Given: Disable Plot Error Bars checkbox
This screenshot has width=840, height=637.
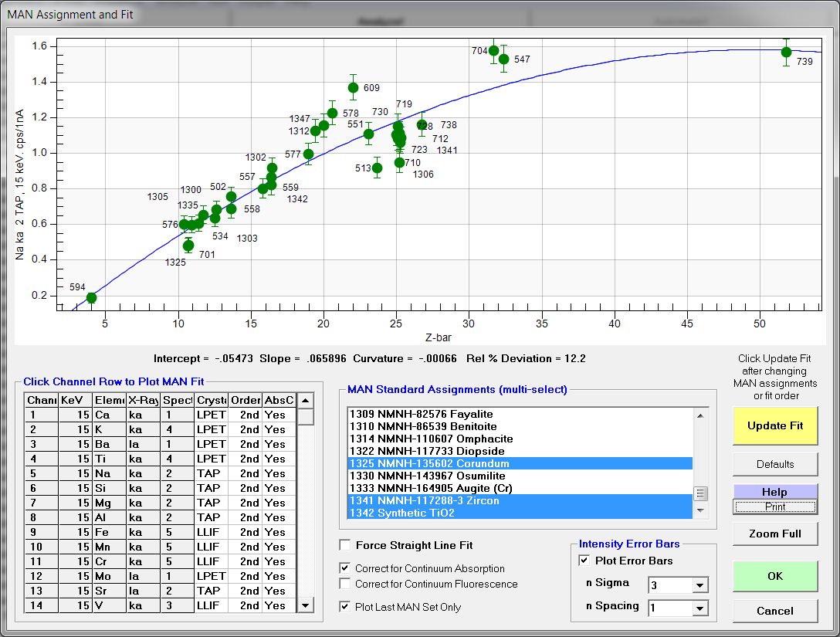Looking at the screenshot, I should coord(584,561).
